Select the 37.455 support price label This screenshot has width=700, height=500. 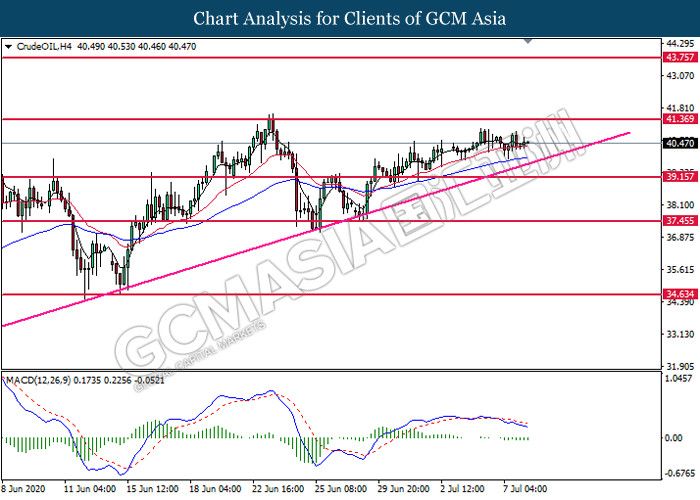point(680,221)
